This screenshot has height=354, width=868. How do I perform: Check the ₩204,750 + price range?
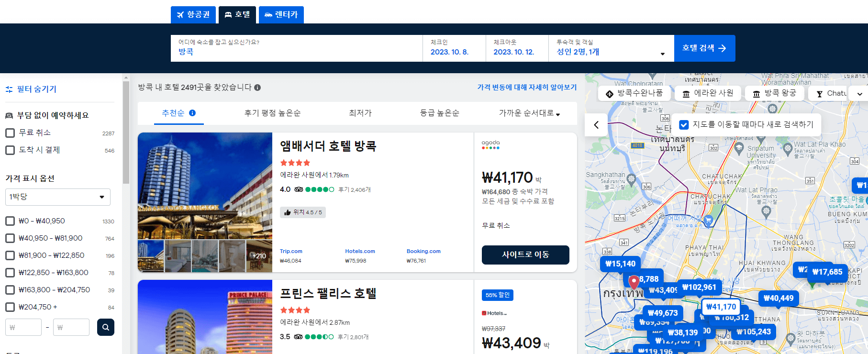click(x=10, y=307)
